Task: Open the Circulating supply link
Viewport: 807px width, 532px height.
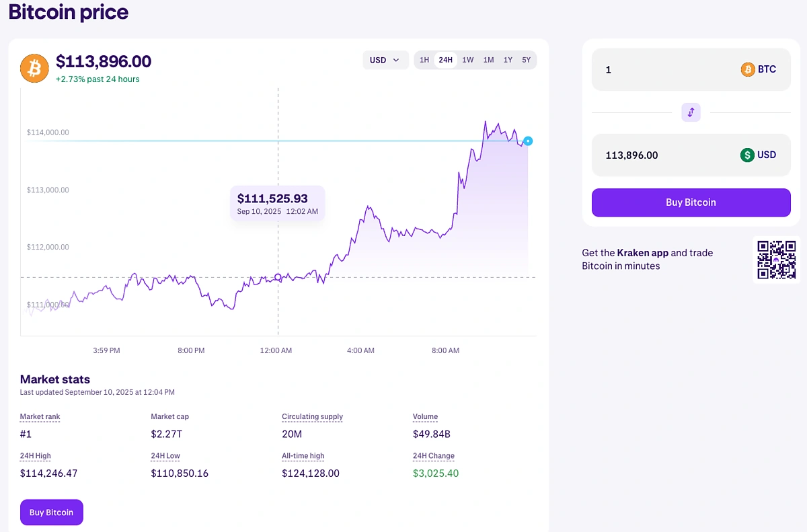Action: click(x=312, y=416)
